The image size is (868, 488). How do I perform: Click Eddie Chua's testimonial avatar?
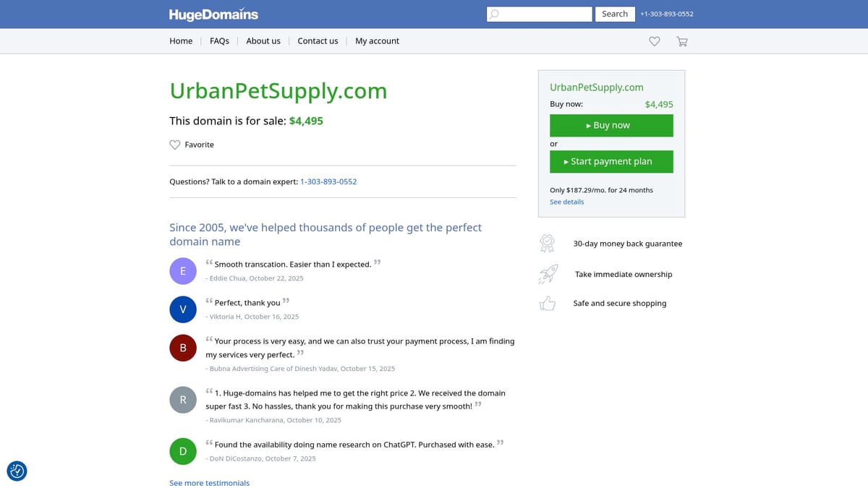(x=183, y=270)
